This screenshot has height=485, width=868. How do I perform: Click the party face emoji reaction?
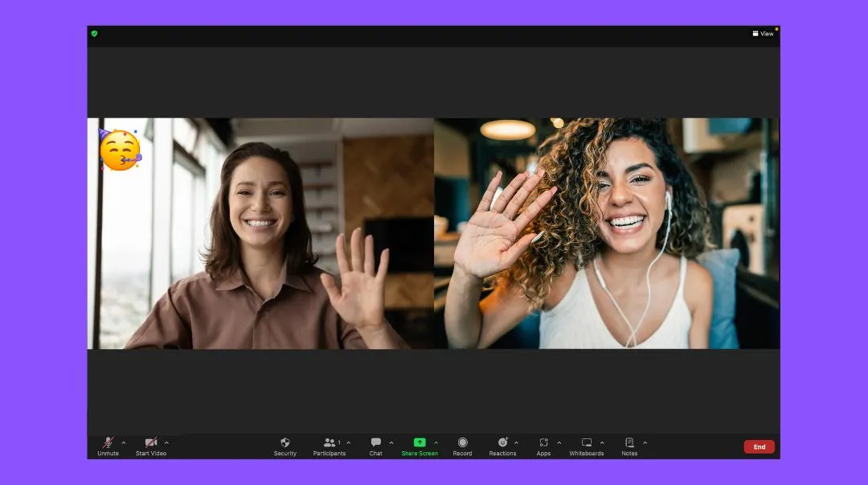(x=121, y=150)
